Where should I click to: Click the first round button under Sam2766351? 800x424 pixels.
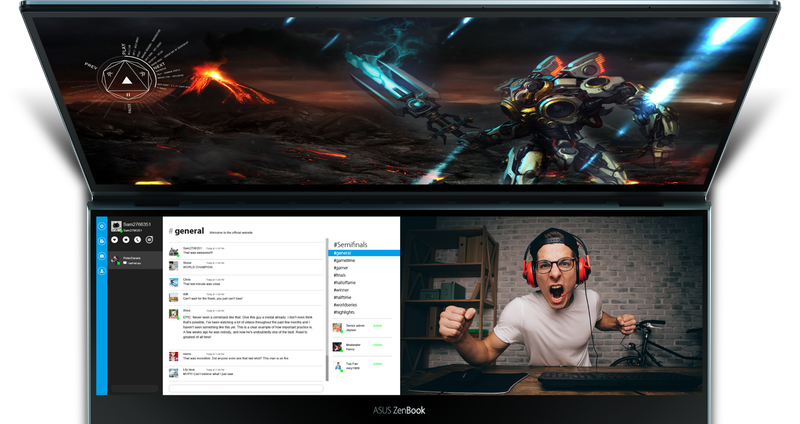[115, 240]
